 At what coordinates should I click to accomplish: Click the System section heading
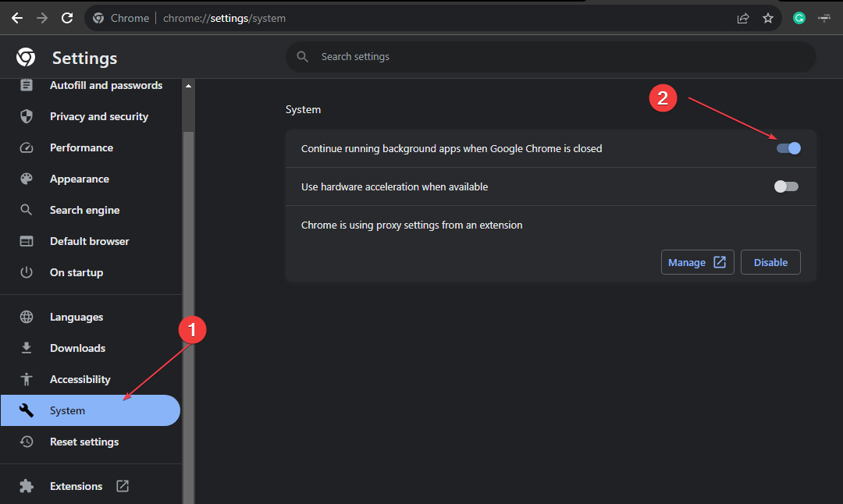303,109
